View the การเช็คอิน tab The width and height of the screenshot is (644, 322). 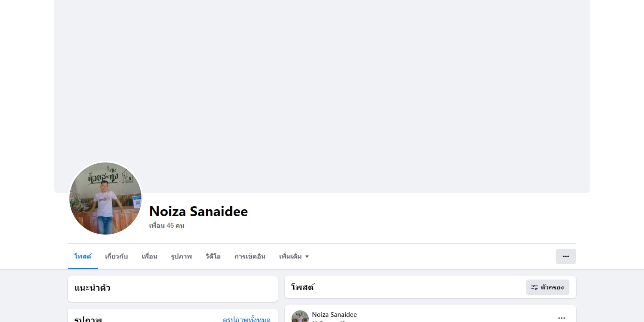point(250,256)
